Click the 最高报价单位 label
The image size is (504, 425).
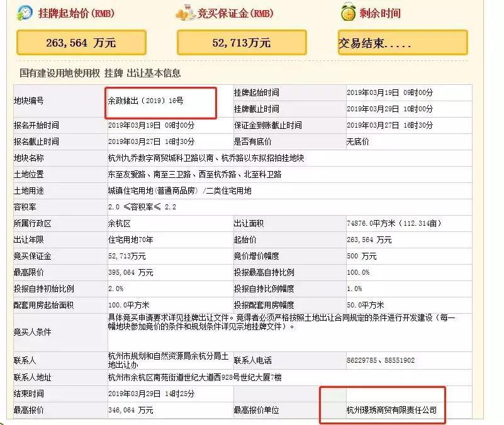256,410
